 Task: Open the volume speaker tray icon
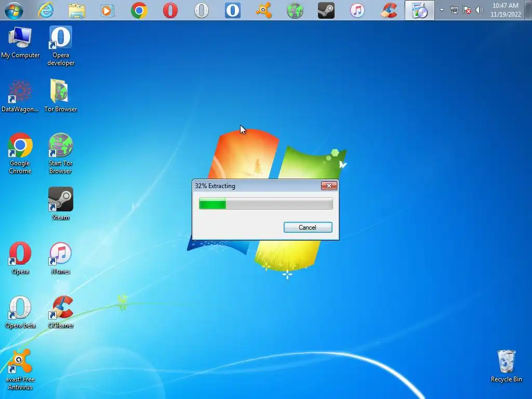tap(480, 10)
